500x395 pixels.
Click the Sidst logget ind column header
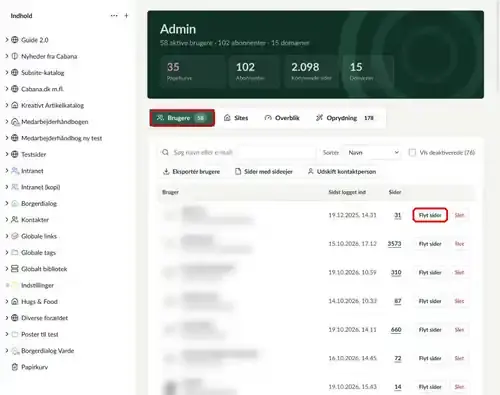[347, 192]
